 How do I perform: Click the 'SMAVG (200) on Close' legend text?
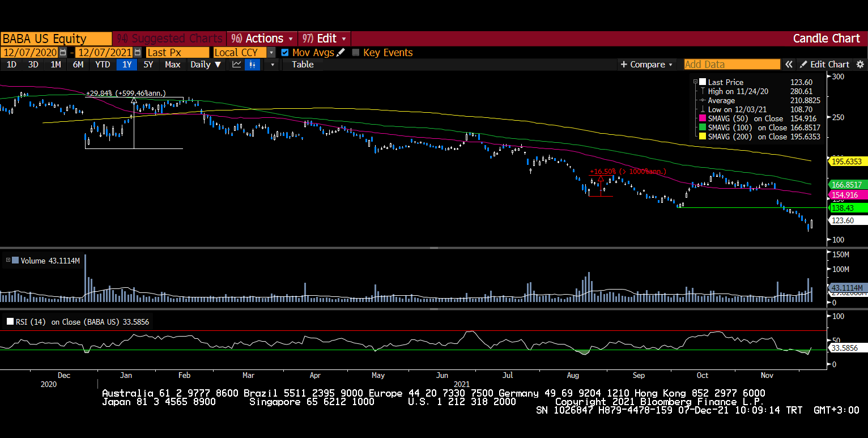click(x=747, y=137)
